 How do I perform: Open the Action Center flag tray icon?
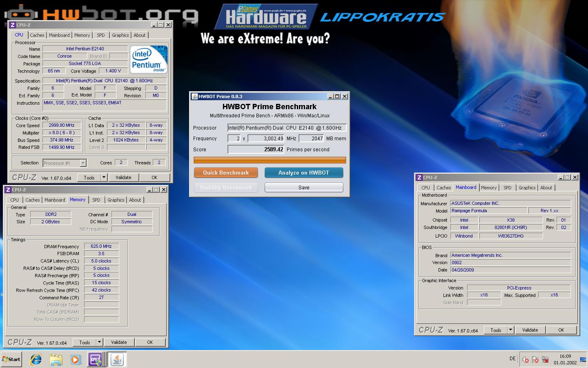[x=535, y=359]
